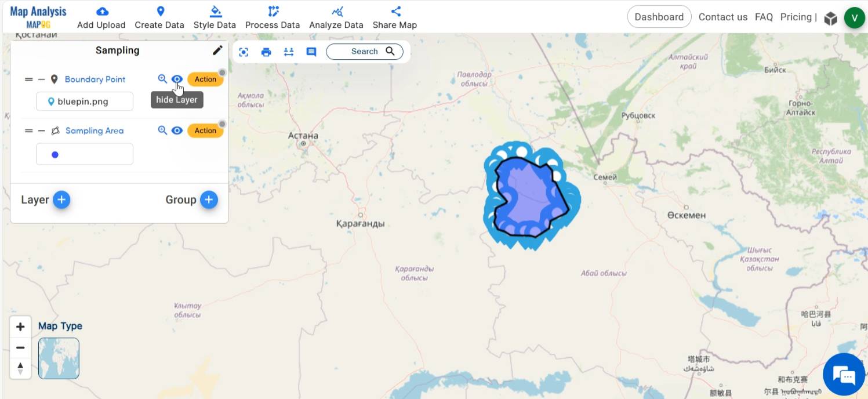Add a new Layer with plus button
Image resolution: width=868 pixels, height=399 pixels.
coord(61,200)
